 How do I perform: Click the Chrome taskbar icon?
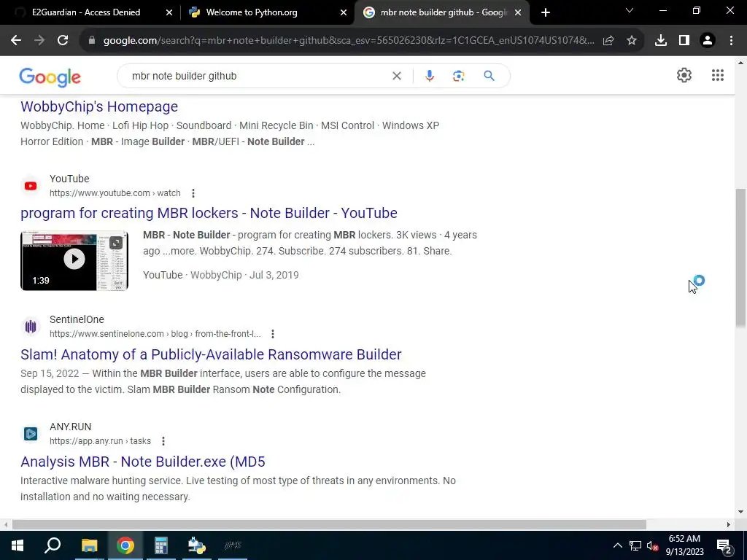coord(125,545)
